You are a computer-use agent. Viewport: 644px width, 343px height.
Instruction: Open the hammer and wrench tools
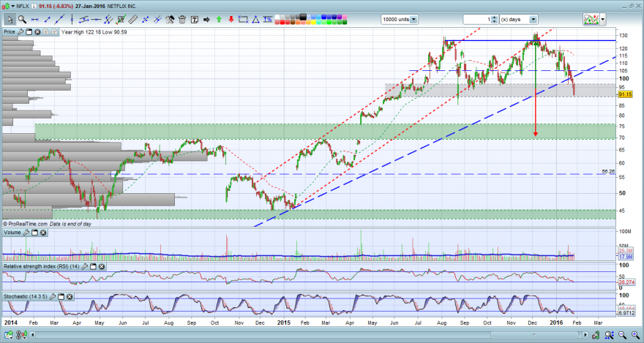pyautogui.click(x=170, y=19)
